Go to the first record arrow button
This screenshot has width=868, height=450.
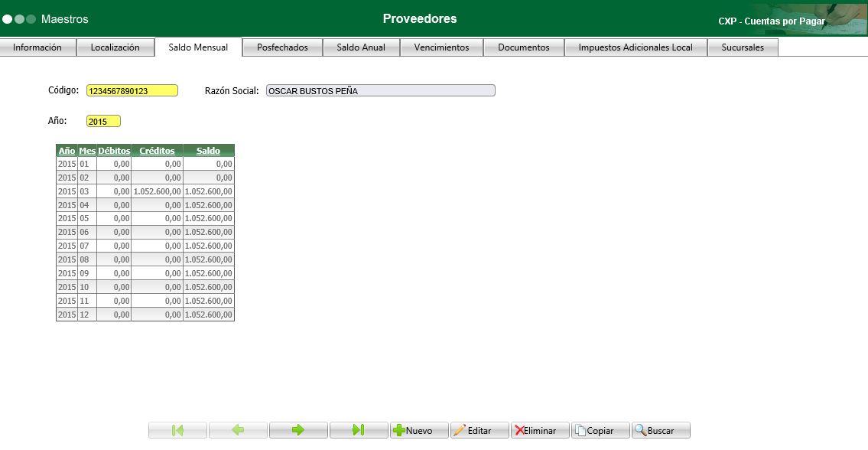pyautogui.click(x=177, y=430)
